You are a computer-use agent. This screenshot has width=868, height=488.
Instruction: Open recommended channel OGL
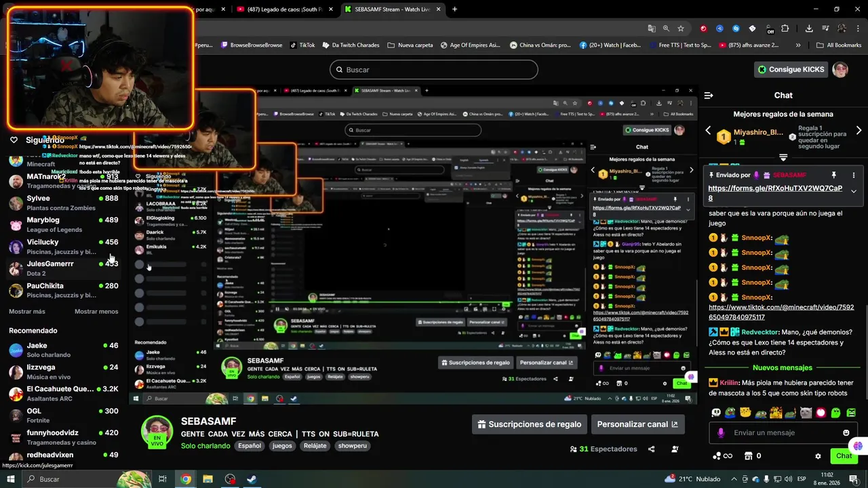coord(64,415)
